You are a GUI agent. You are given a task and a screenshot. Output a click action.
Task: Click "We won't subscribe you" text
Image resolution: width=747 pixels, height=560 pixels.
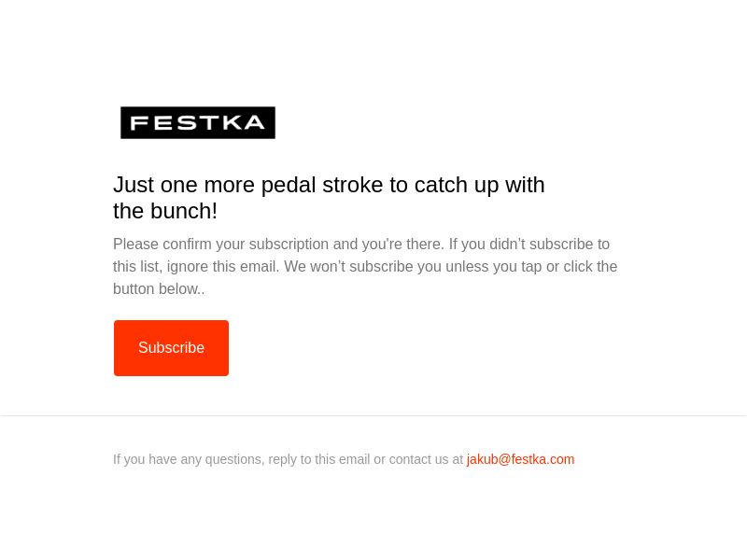click(x=348, y=267)
